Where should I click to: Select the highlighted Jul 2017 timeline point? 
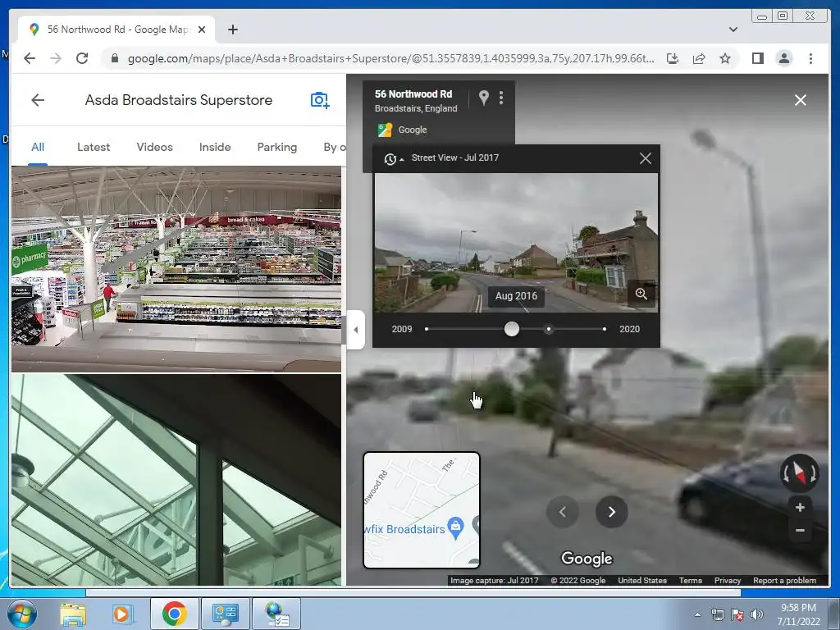click(548, 329)
